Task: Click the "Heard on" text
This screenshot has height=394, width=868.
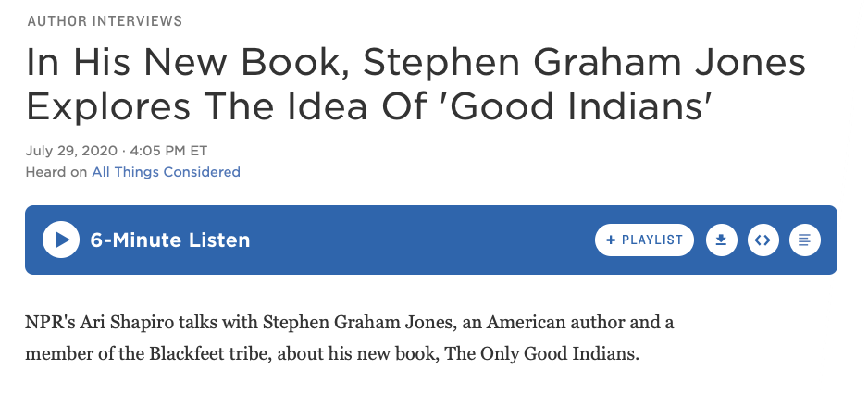Action: pyautogui.click(x=57, y=172)
